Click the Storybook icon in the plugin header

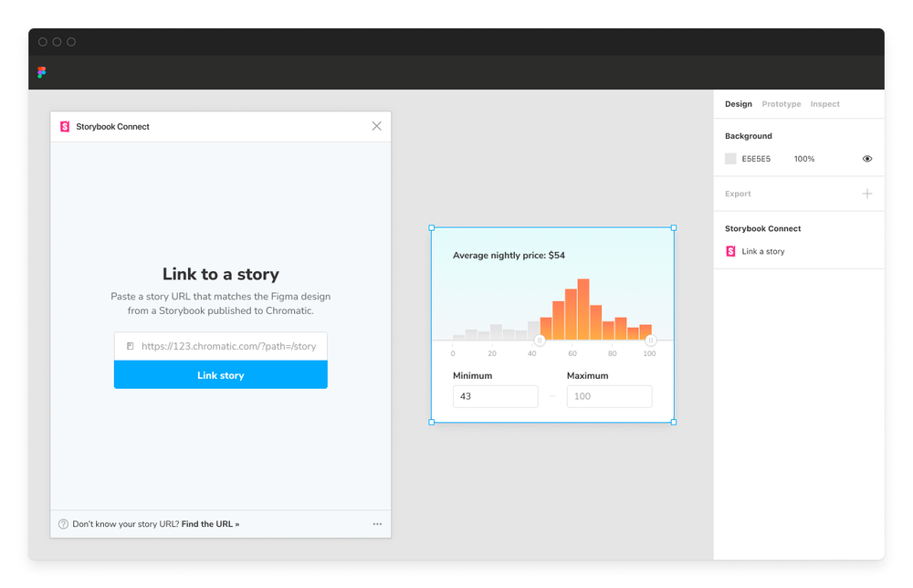pos(64,126)
